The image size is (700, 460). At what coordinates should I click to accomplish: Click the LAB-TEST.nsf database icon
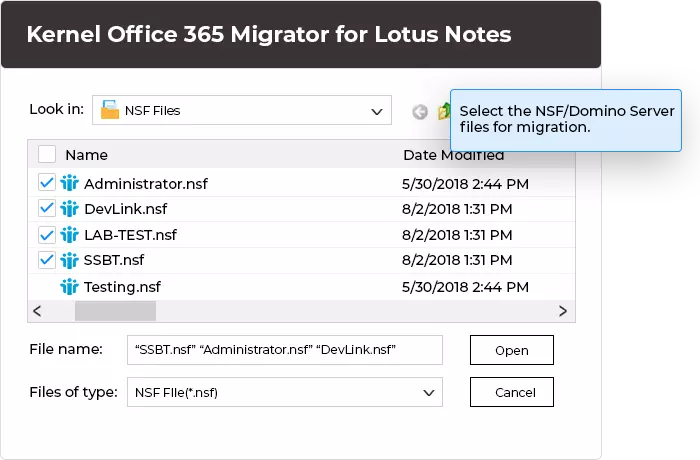coord(69,234)
